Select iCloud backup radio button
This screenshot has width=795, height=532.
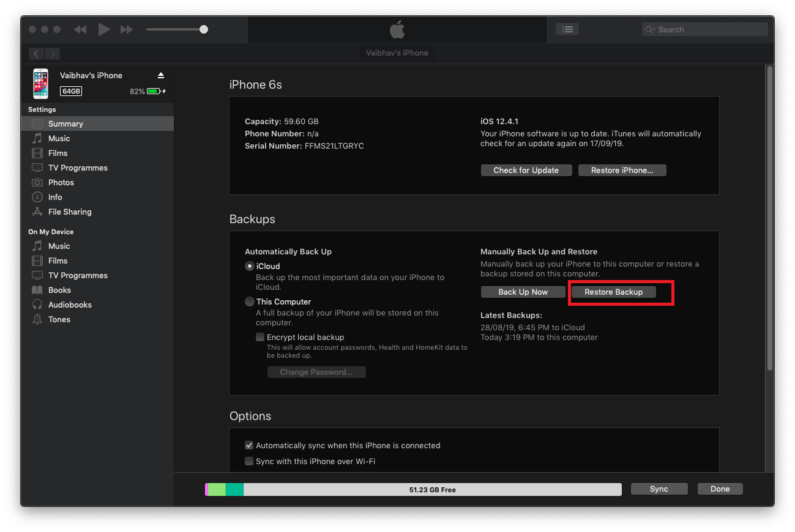[x=249, y=266]
